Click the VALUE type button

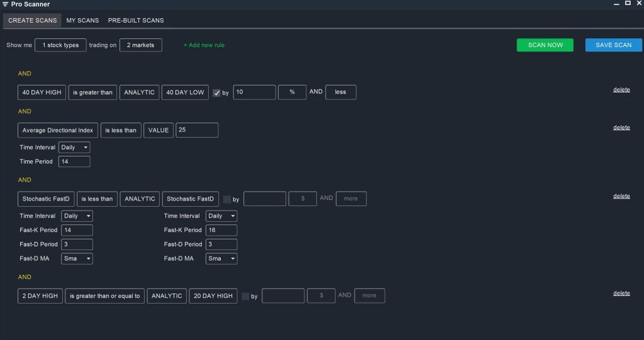158,130
